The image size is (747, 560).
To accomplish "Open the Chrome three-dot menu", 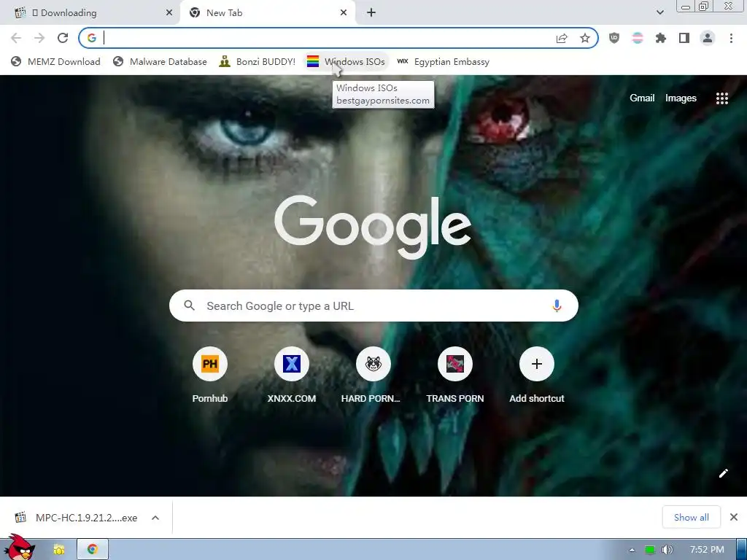I will 731,38.
